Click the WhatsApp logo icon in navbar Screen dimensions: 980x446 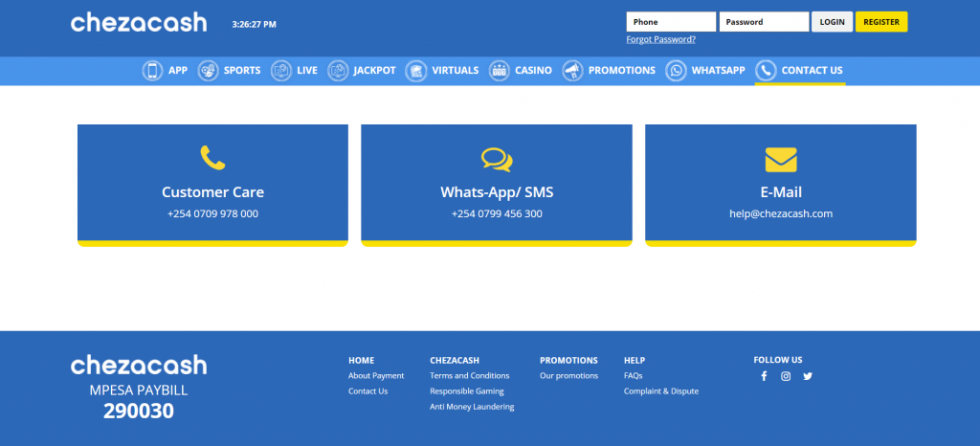676,71
